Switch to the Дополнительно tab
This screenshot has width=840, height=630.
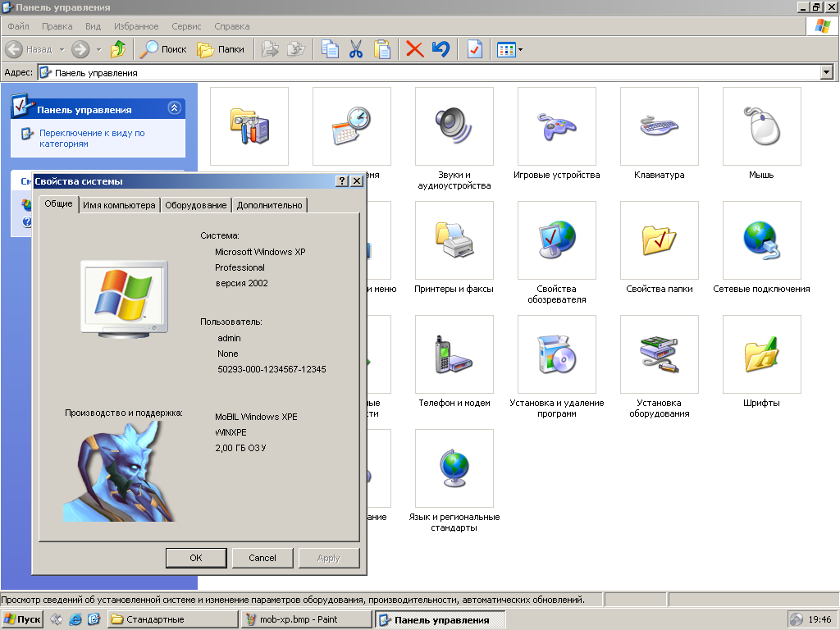click(269, 205)
